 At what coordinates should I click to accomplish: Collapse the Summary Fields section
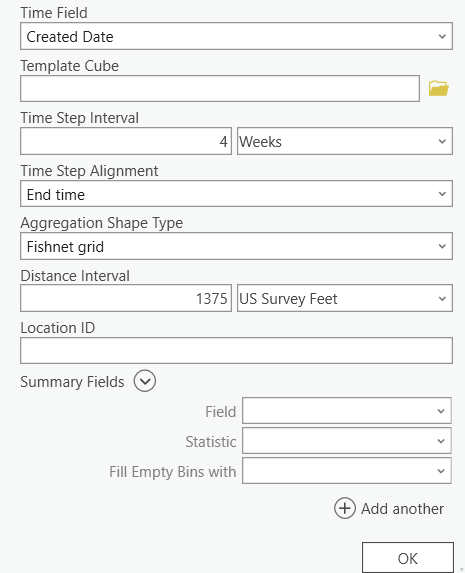pyautogui.click(x=145, y=381)
